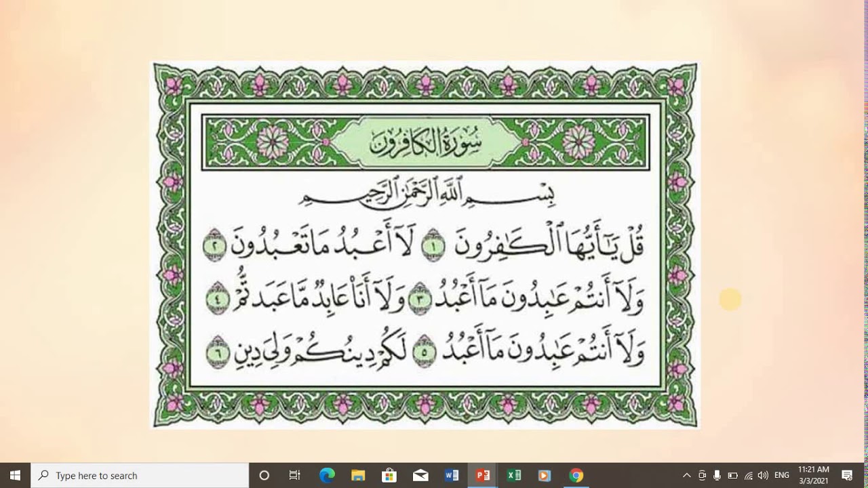Expand hidden system tray icons chevron

687,475
